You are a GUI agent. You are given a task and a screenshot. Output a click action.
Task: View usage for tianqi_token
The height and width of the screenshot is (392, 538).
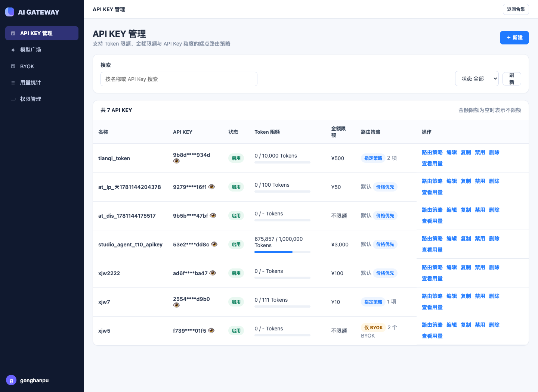click(432, 164)
